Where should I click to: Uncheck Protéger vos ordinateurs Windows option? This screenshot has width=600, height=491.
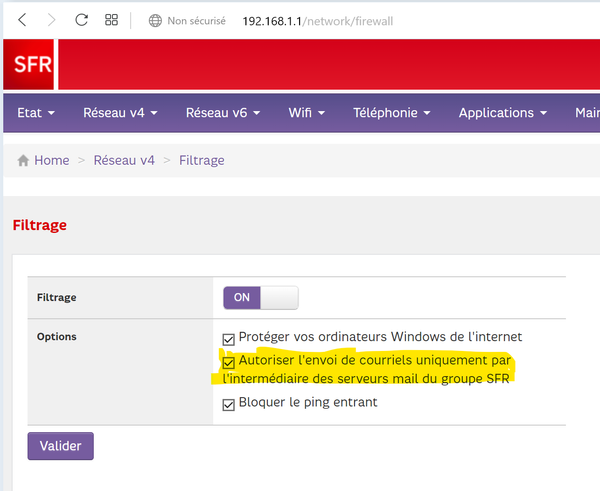click(x=229, y=338)
